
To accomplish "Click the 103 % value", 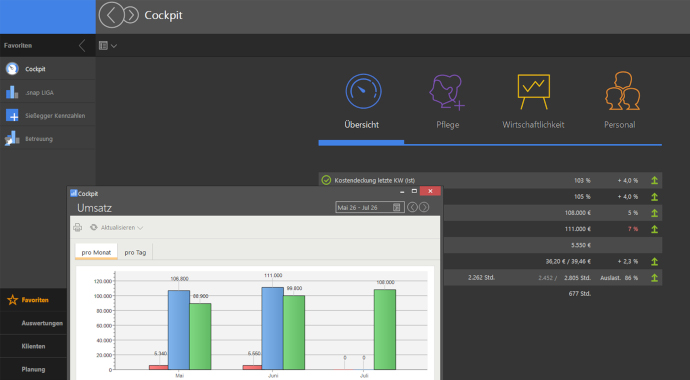I will [x=582, y=180].
